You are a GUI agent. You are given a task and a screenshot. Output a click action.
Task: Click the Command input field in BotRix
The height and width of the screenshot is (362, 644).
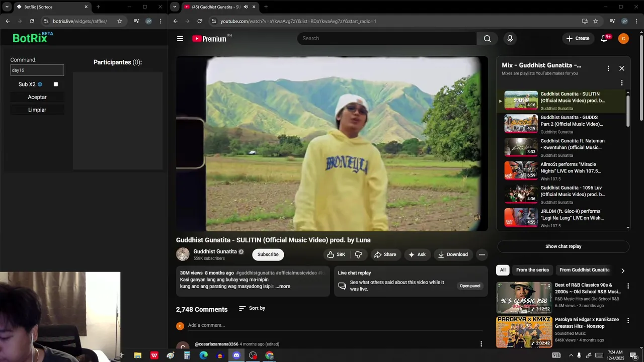(x=37, y=70)
